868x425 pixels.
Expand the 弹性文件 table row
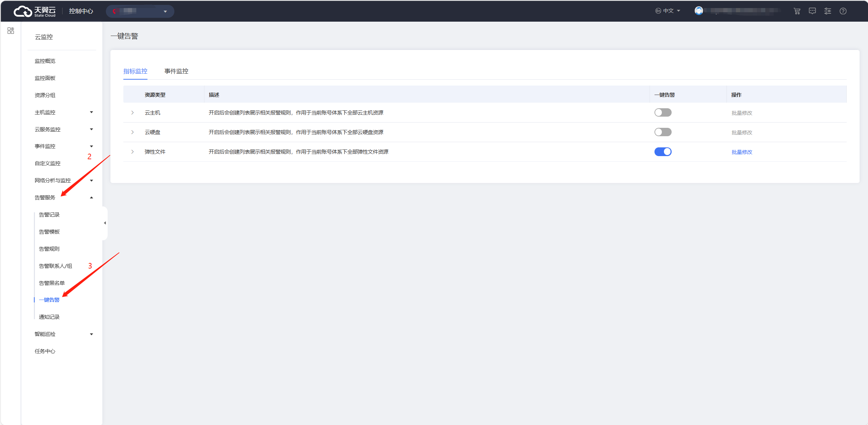tap(132, 152)
